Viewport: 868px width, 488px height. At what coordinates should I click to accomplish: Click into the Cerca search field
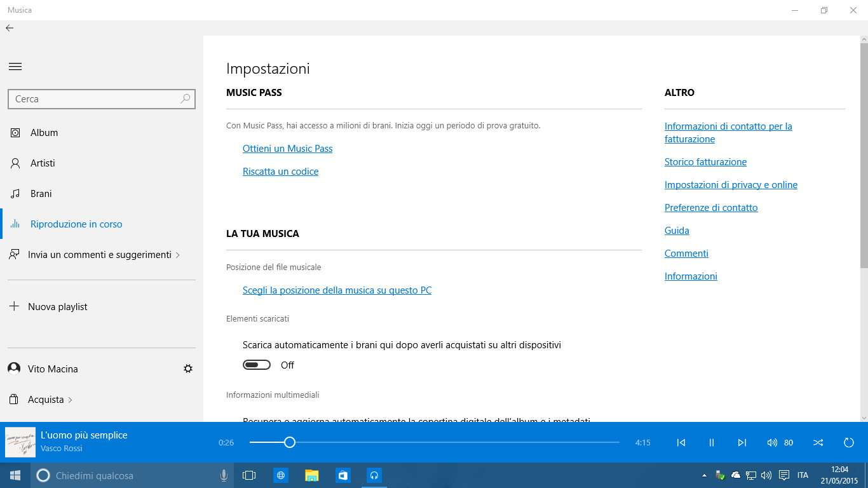click(102, 99)
